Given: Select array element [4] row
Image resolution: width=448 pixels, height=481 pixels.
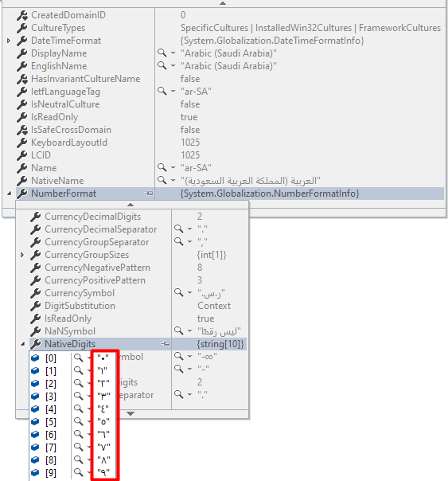Looking at the screenshot, I should click(x=73, y=409).
